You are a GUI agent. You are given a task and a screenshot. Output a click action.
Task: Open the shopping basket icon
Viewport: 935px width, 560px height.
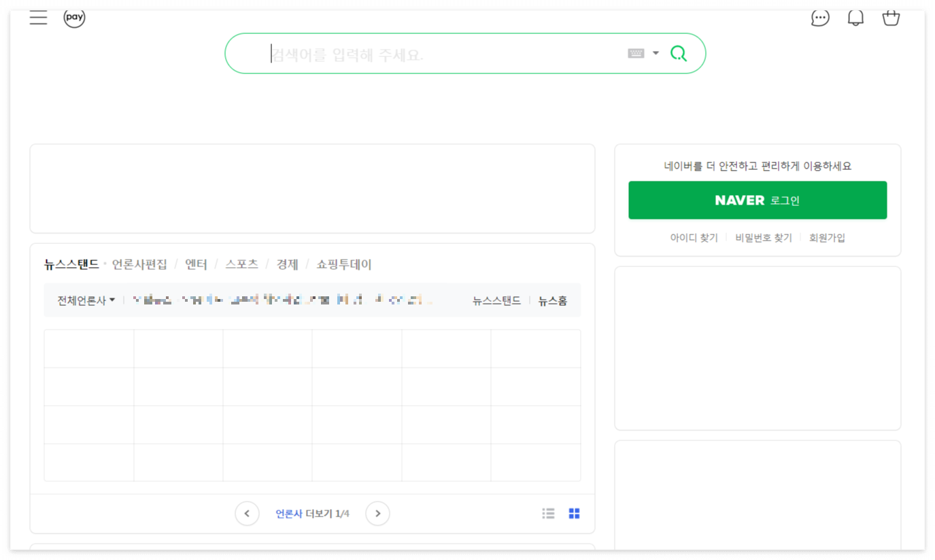891,18
